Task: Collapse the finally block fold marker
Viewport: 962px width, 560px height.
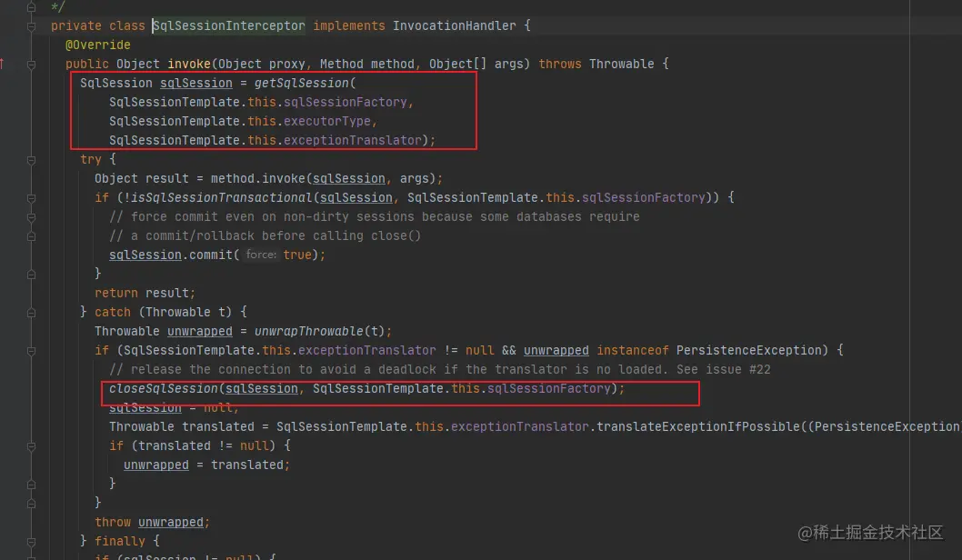Action: [x=31, y=542]
